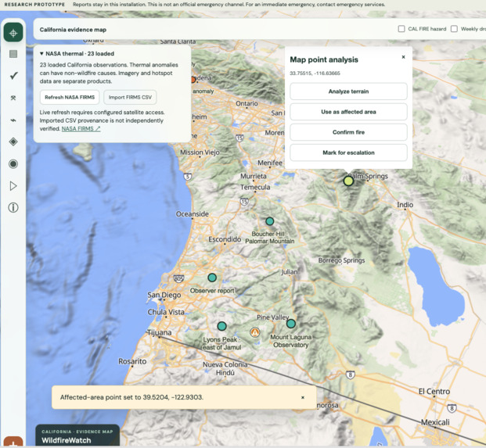
Task: Click the crossed hammers tools icon
Action: click(13, 98)
